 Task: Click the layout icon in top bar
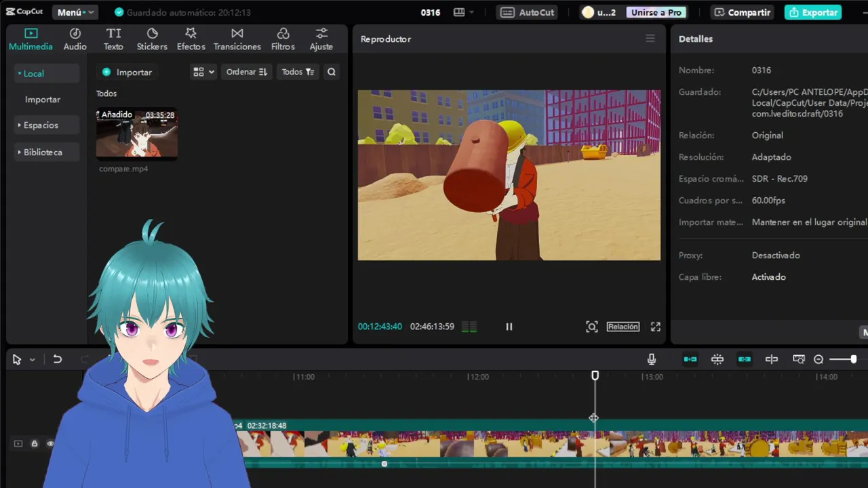(x=459, y=12)
